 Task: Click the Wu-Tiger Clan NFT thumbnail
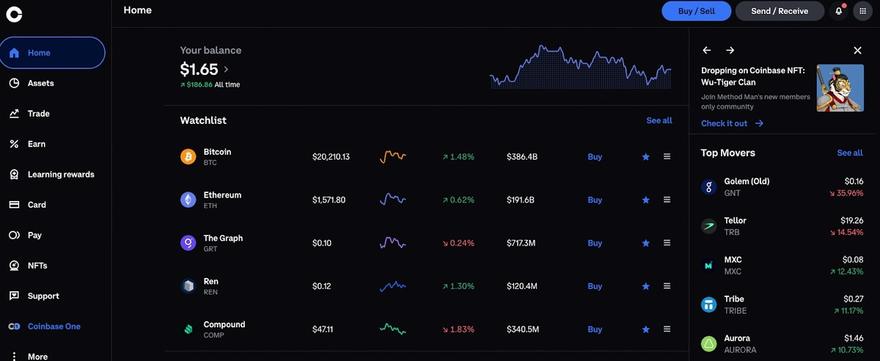click(840, 88)
